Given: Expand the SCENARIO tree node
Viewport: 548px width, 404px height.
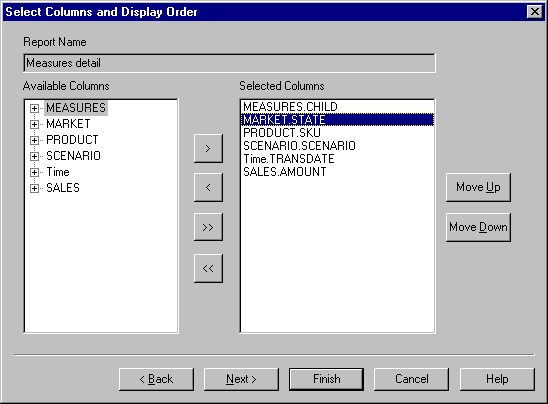Looking at the screenshot, I should click(x=34, y=156).
